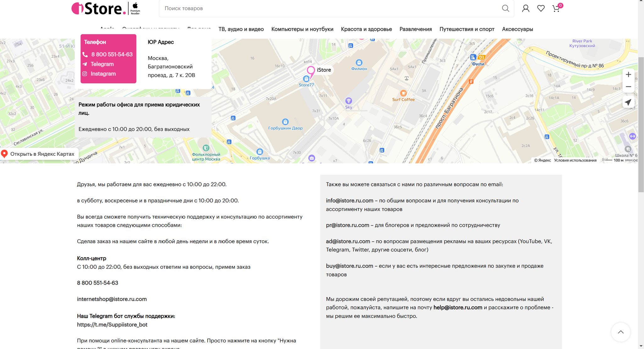Image resolution: width=644 pixels, height=349 pixels.
Task: Open the Instagram link in pink box
Action: [103, 74]
